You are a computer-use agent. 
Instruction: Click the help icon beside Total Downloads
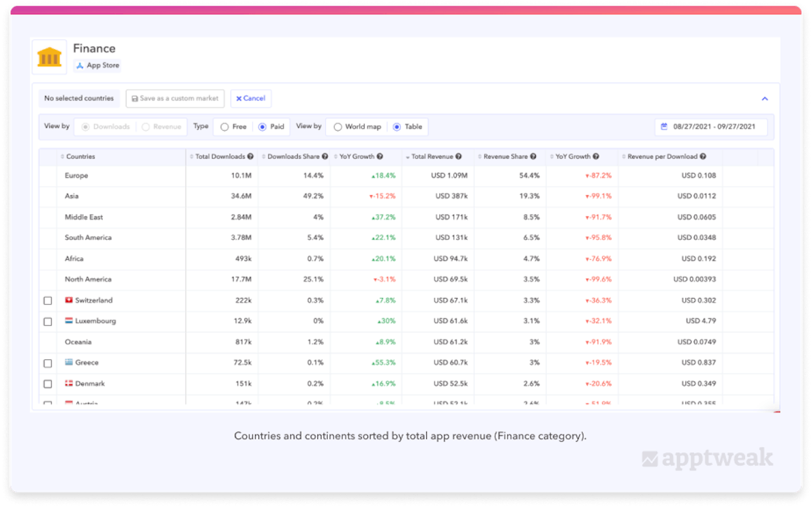(250, 156)
